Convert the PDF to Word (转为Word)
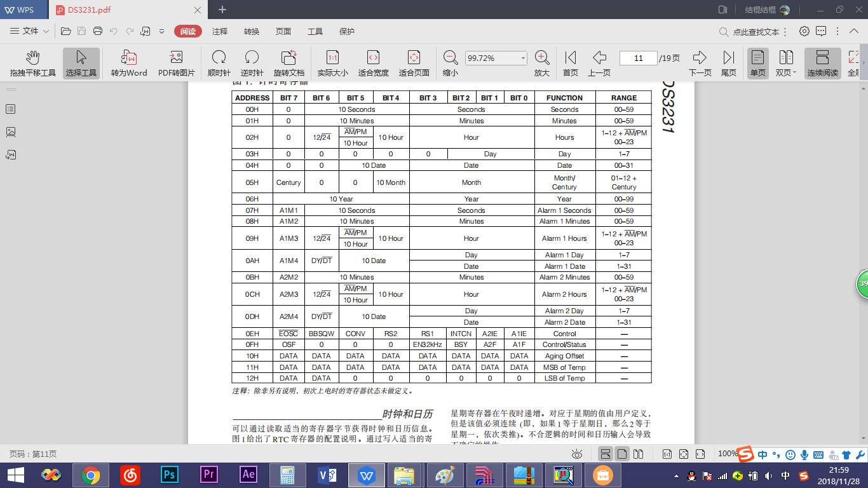The width and height of the screenshot is (868, 488). point(129,64)
